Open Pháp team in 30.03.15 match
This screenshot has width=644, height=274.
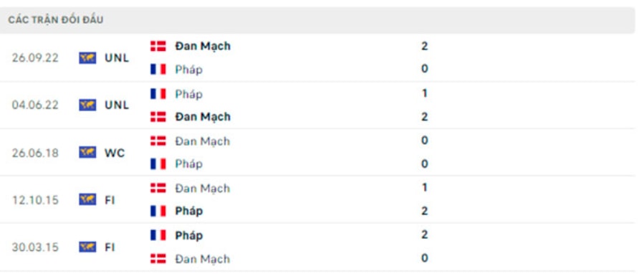click(x=188, y=236)
